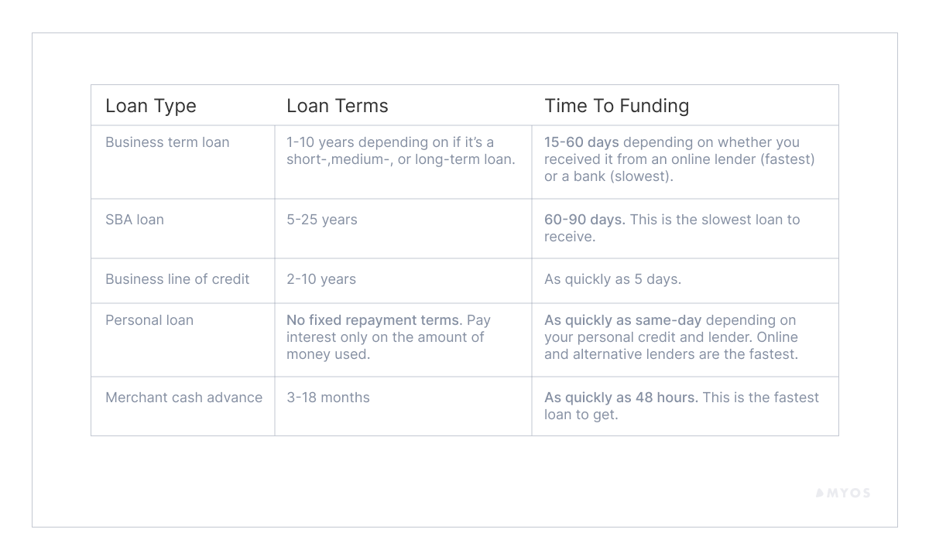Select the SBA loan row label
The height and width of the screenshot is (560, 929).
(135, 220)
